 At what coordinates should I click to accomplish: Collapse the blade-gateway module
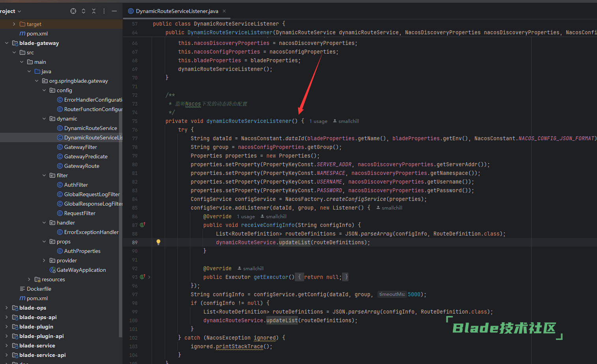(x=7, y=43)
